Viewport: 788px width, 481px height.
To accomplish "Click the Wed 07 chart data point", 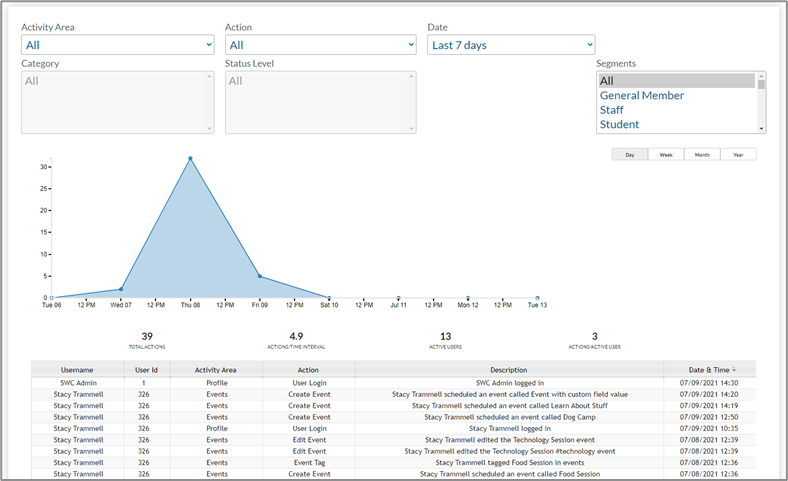I will 121,289.
